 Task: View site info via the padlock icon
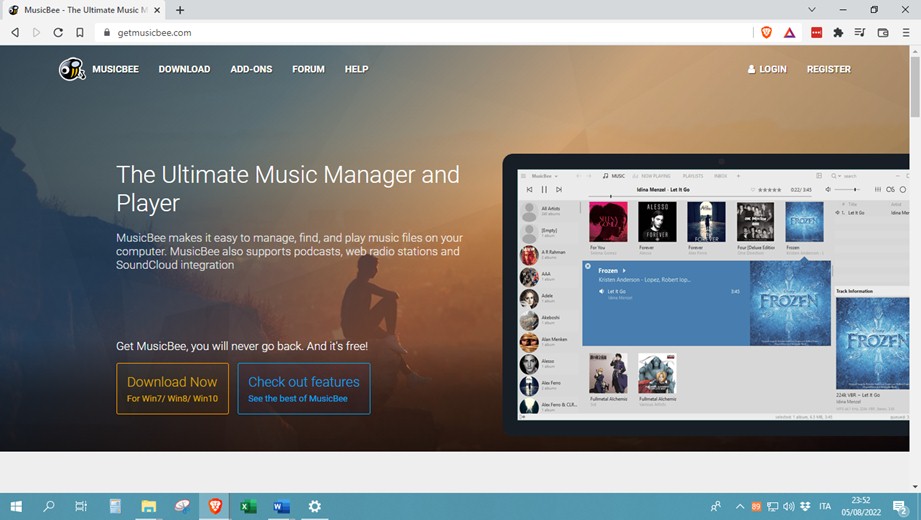coord(107,33)
